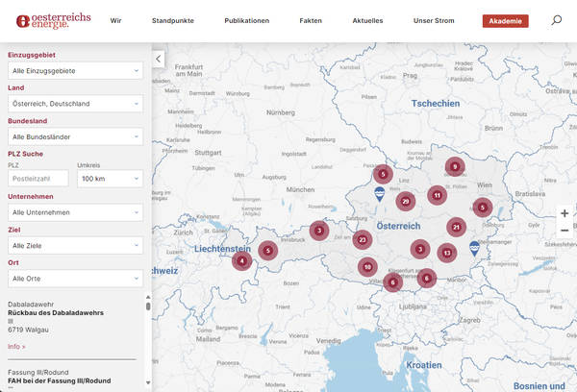Click the map cluster marker showing 4

pos(242,260)
